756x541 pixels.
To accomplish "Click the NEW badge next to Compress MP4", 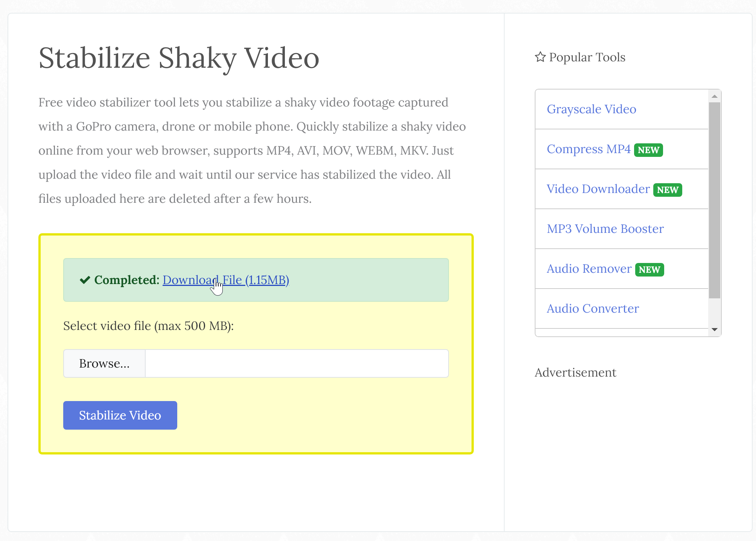I will [648, 150].
